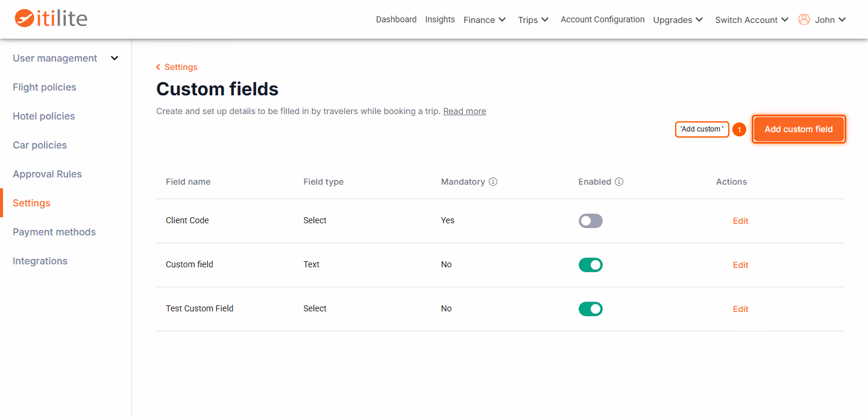
Task: Click the John user avatar icon
Action: 804,19
